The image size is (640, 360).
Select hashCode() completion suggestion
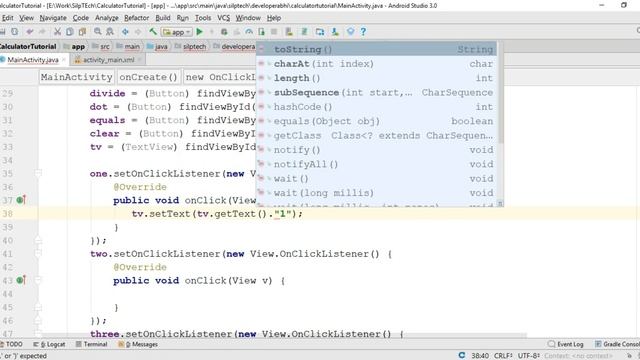(376, 107)
